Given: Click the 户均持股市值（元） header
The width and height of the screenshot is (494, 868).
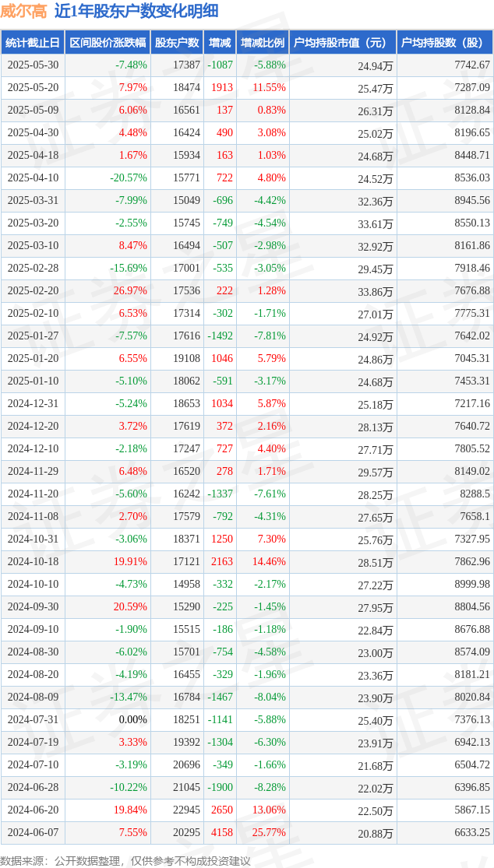Looking at the screenshot, I should pyautogui.click(x=343, y=43).
